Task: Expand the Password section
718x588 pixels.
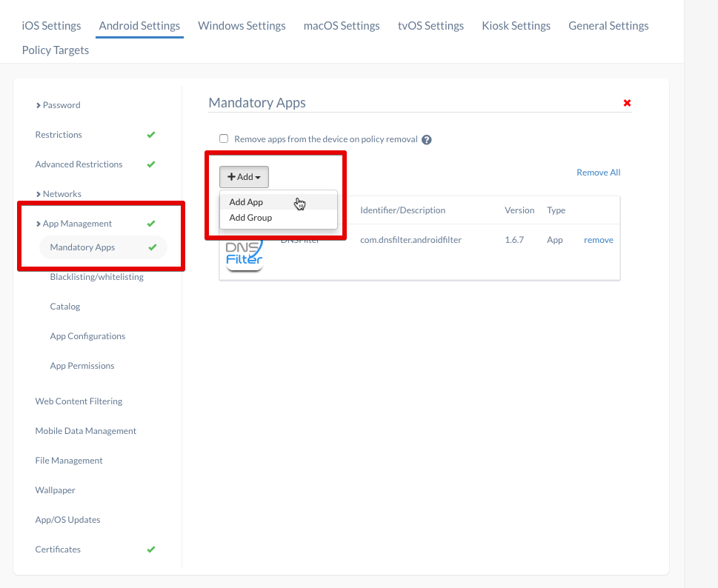Action: click(x=58, y=105)
